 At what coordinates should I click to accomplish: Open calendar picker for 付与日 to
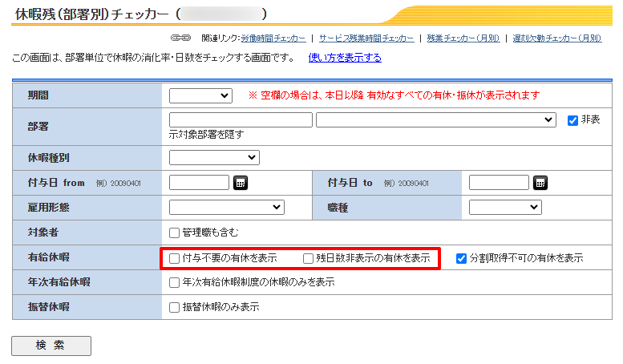[x=540, y=183]
